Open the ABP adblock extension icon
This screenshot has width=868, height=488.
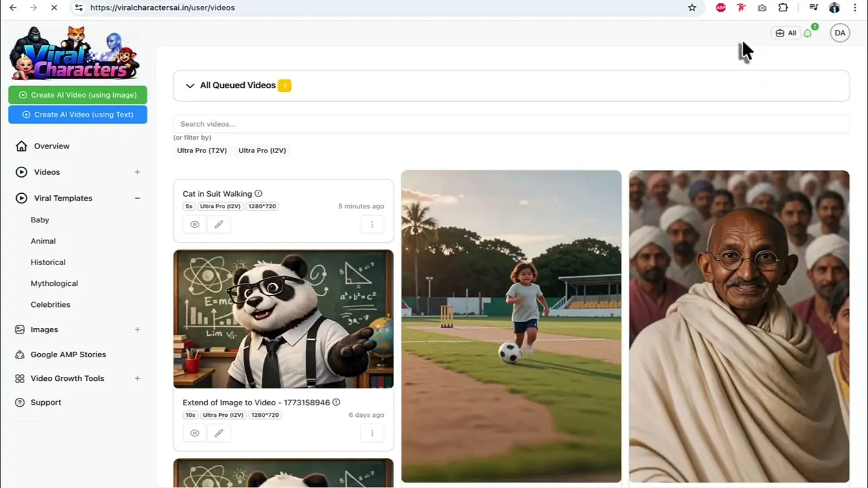click(x=720, y=7)
